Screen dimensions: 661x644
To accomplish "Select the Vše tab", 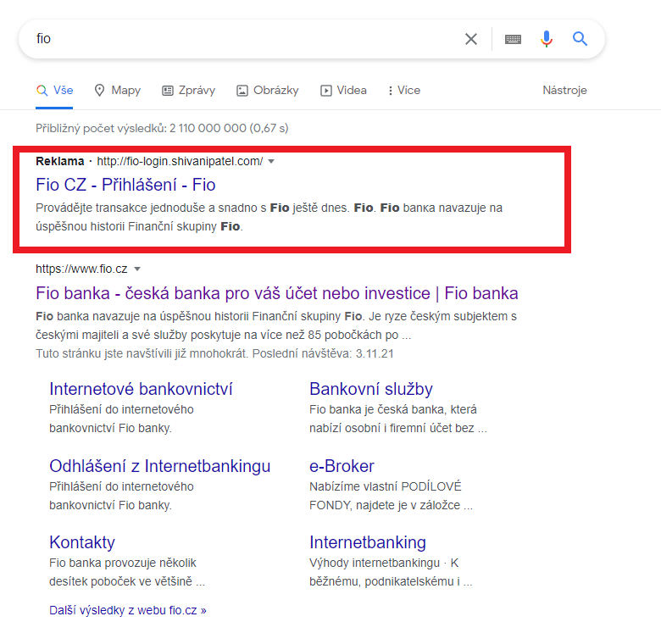I will 54,91.
